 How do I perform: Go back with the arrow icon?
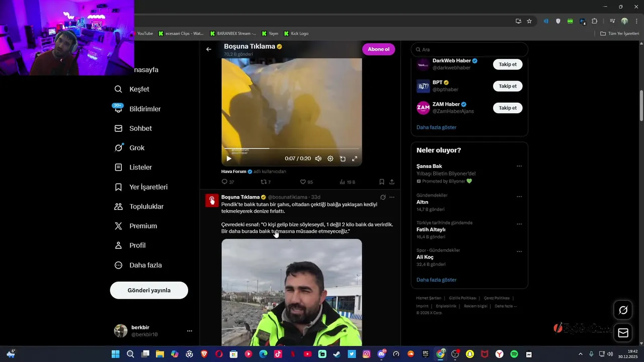[209, 49]
